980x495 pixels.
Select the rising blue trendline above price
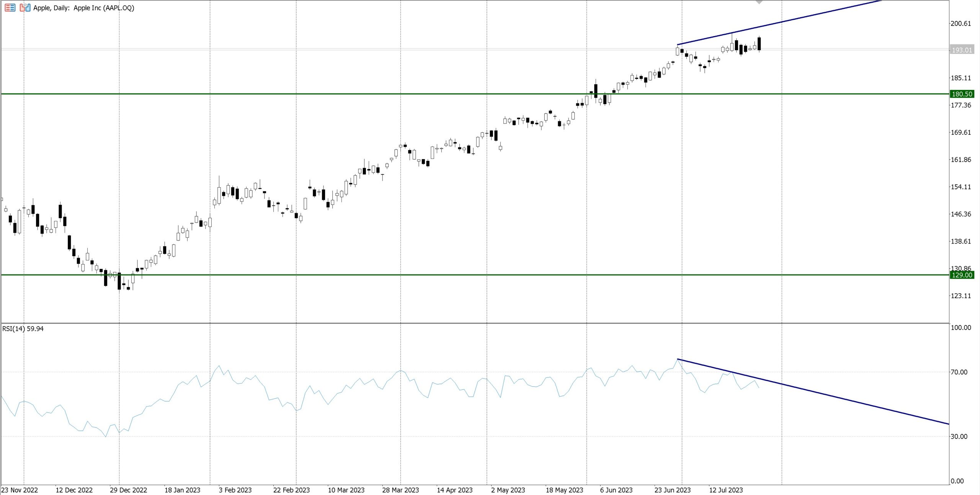coord(804,17)
